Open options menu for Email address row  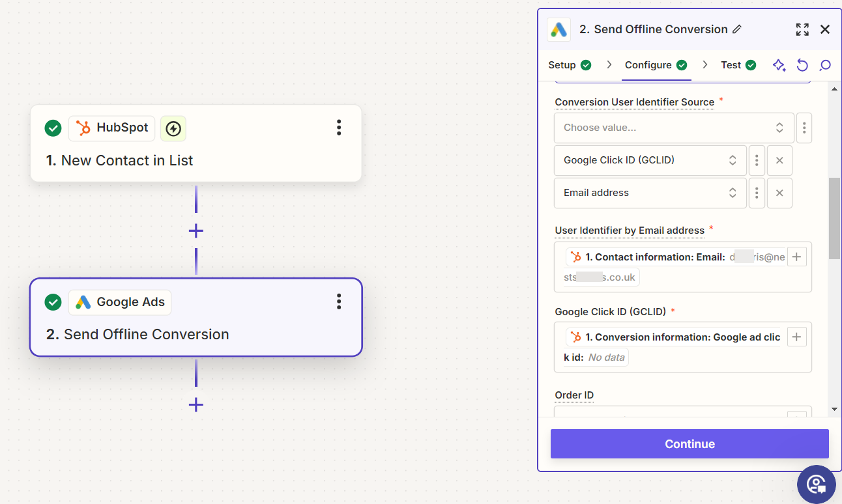(x=757, y=193)
